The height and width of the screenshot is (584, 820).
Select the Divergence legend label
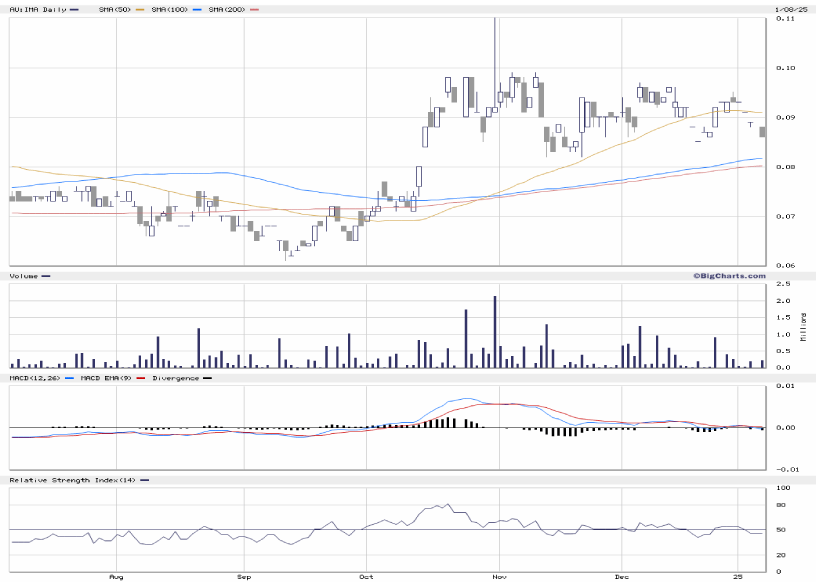click(x=174, y=378)
